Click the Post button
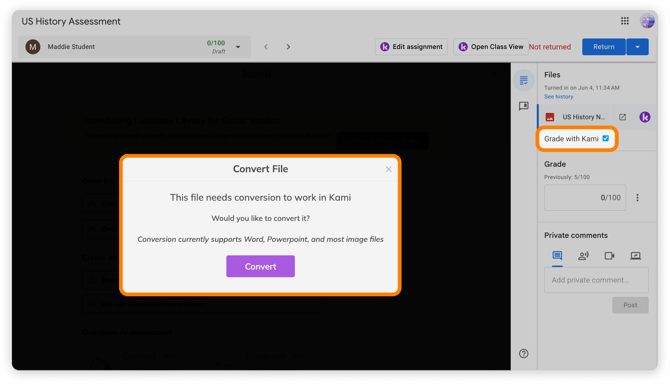The height and width of the screenshot is (384, 670). click(630, 305)
